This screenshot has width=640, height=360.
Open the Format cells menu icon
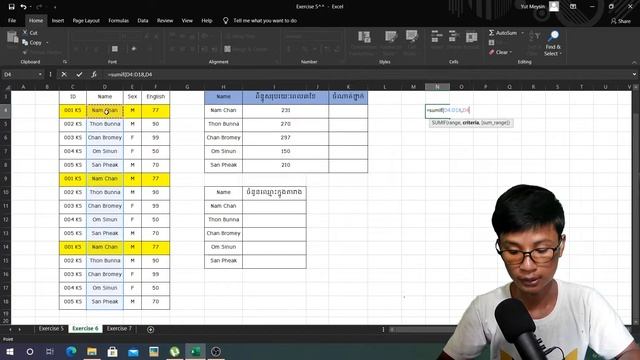[x=471, y=37]
